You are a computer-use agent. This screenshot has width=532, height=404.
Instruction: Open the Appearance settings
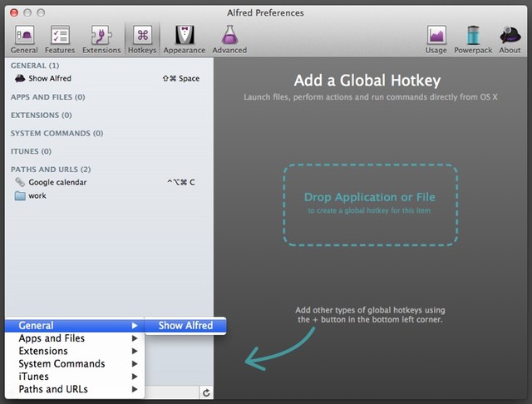[184, 37]
